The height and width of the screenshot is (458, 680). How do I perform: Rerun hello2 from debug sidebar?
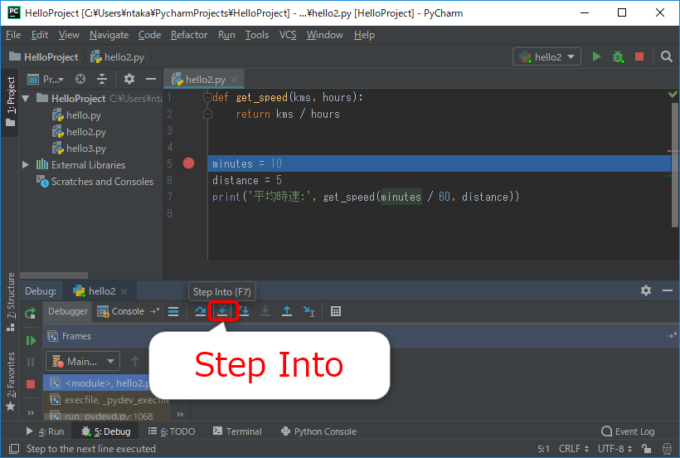pyautogui.click(x=30, y=313)
